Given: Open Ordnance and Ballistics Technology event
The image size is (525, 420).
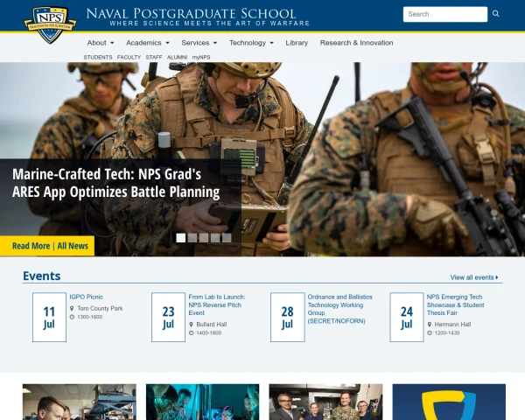Looking at the screenshot, I should pyautogui.click(x=339, y=309).
